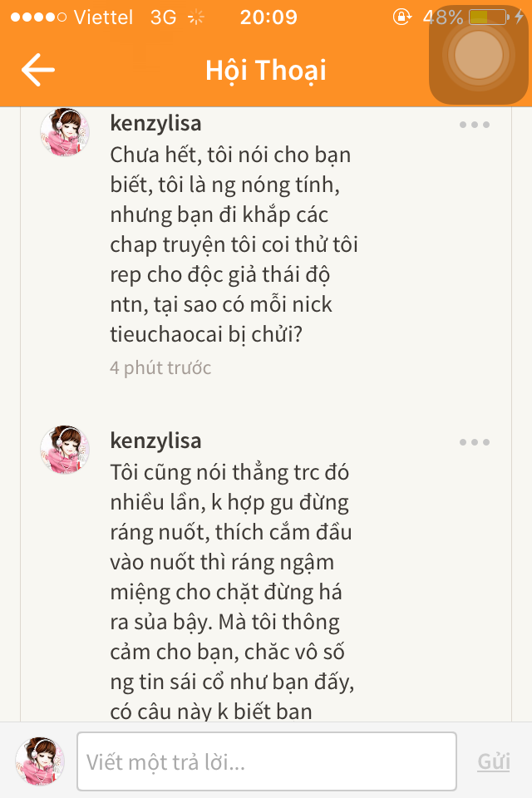Image resolution: width=532 pixels, height=798 pixels.
Task: Tap the second comment text starting "Tôi cũng"
Action: [x=232, y=592]
